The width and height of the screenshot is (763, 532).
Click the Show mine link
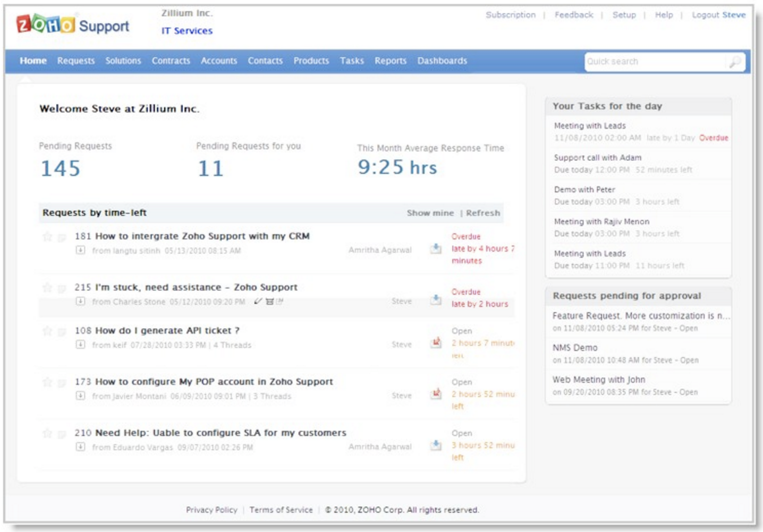430,213
